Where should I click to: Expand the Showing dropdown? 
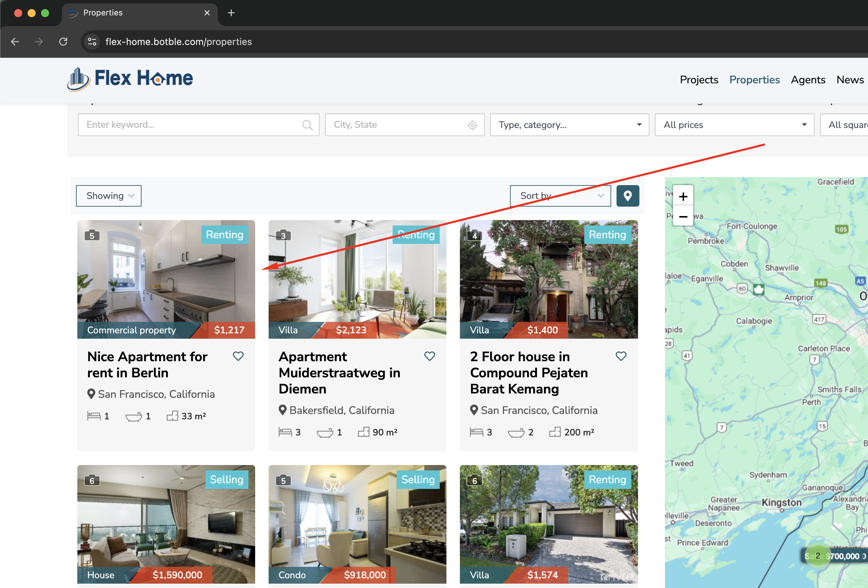[x=108, y=196]
